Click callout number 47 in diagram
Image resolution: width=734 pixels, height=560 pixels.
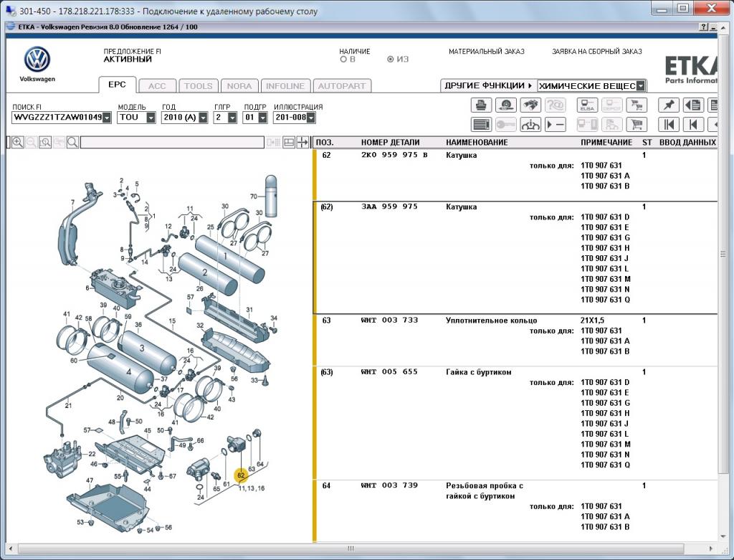click(90, 480)
